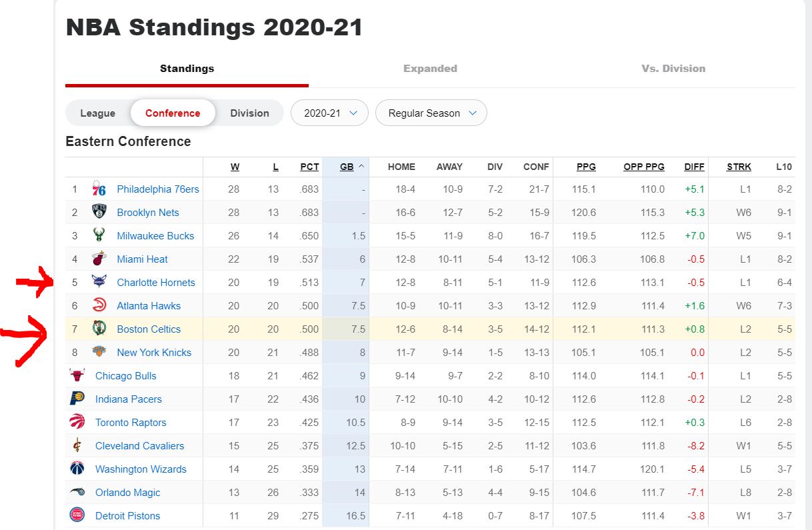The image size is (812, 530).
Task: Click the NBA Standings 2020-21 title
Action: point(214,27)
